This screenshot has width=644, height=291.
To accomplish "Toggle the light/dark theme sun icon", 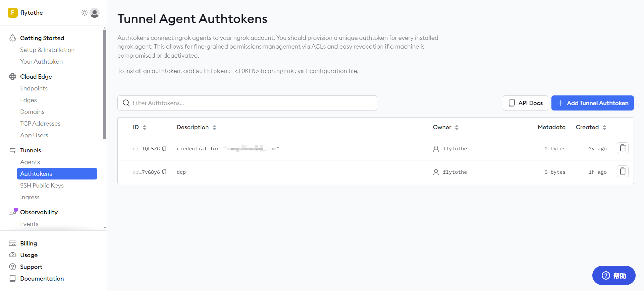I will (84, 13).
